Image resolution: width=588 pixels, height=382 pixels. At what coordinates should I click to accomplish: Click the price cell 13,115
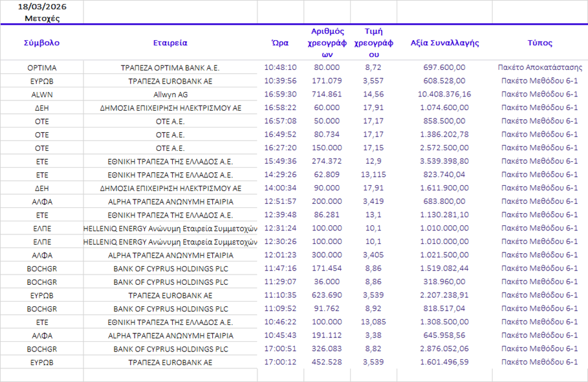point(373,175)
